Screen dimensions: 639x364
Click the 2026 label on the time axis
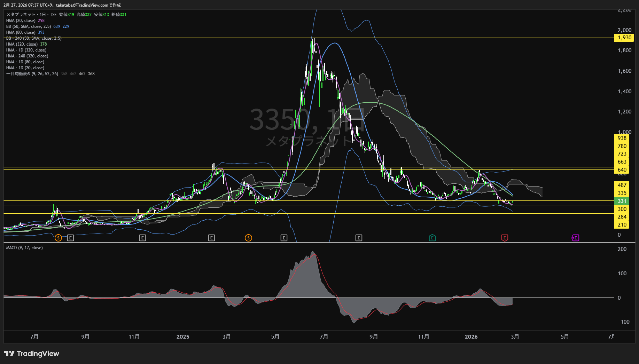471,337
